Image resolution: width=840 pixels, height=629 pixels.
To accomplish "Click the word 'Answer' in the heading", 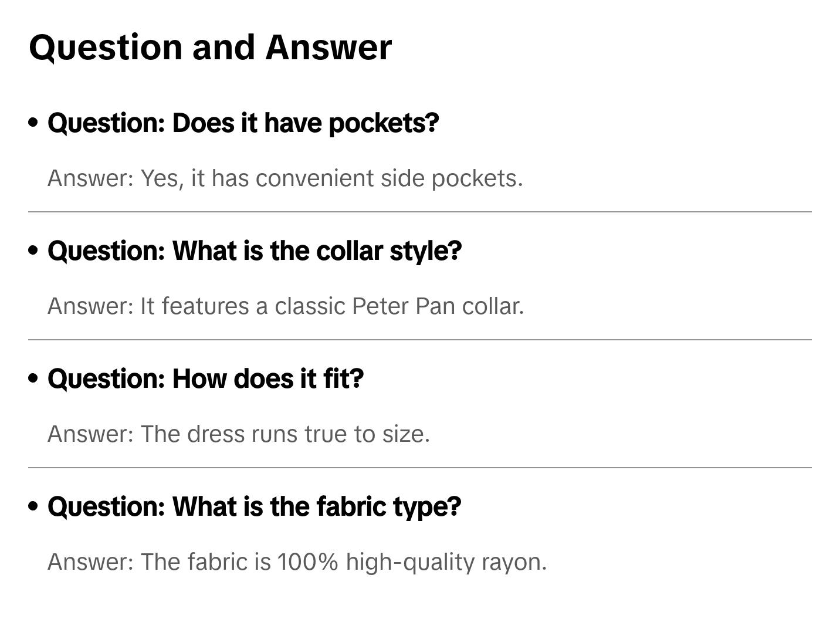I will (x=328, y=48).
